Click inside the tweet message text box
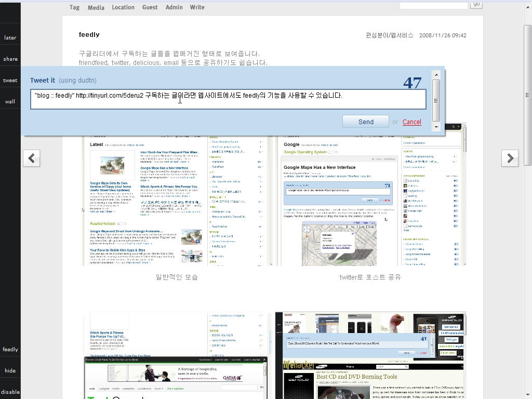 click(228, 99)
